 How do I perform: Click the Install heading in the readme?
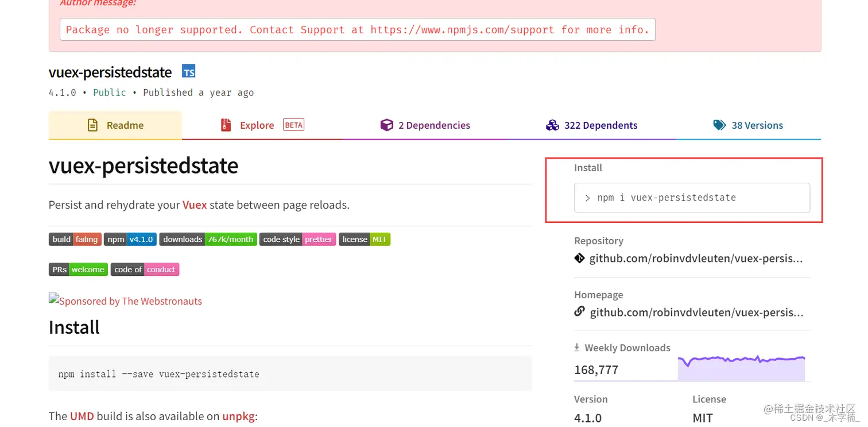pos(74,327)
